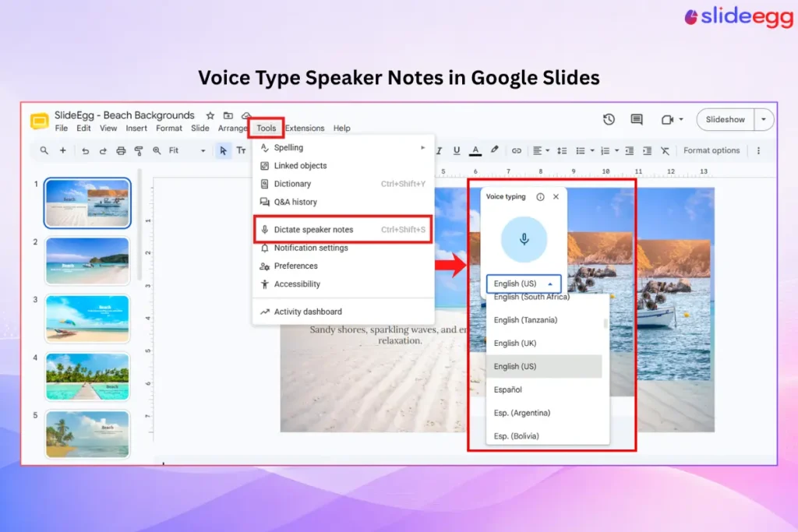Select the arrow cursor tool
This screenshot has width=798, height=532.
(x=223, y=150)
